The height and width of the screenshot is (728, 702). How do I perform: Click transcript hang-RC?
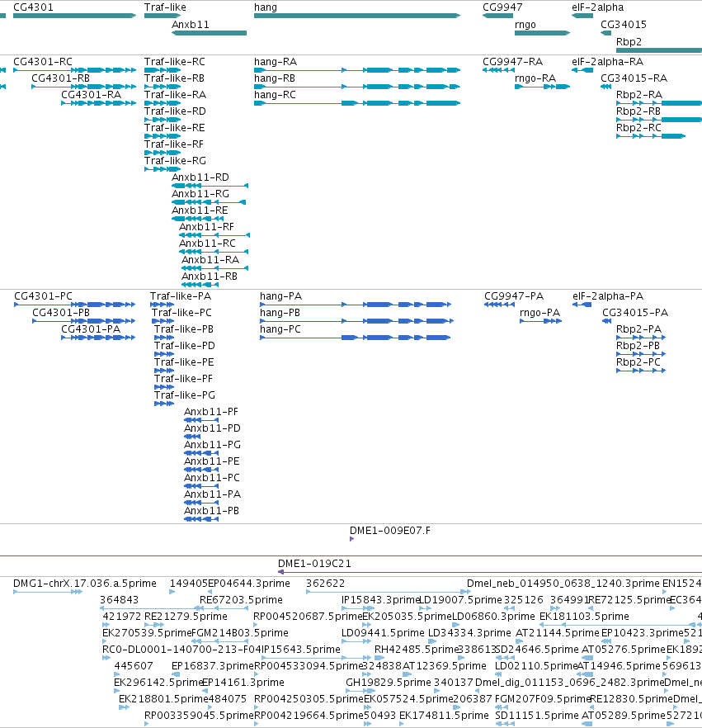357,103
